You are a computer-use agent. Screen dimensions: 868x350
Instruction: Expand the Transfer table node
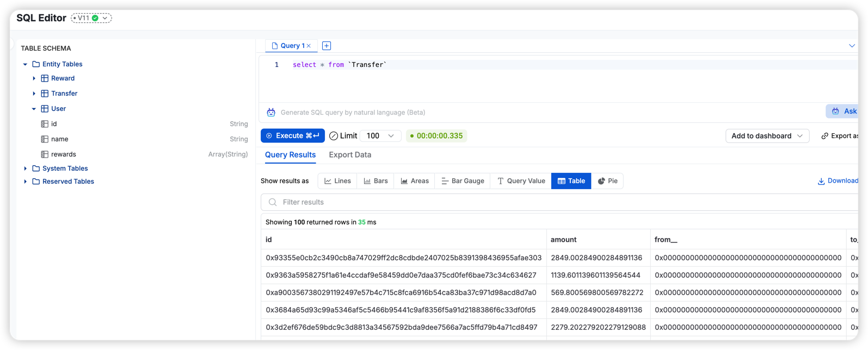34,93
